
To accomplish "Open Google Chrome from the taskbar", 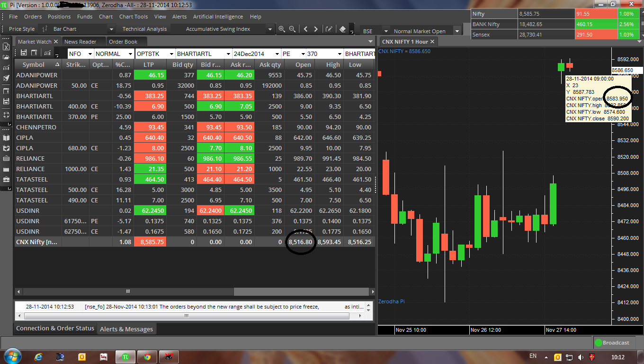I will pyautogui.click(x=147, y=356).
